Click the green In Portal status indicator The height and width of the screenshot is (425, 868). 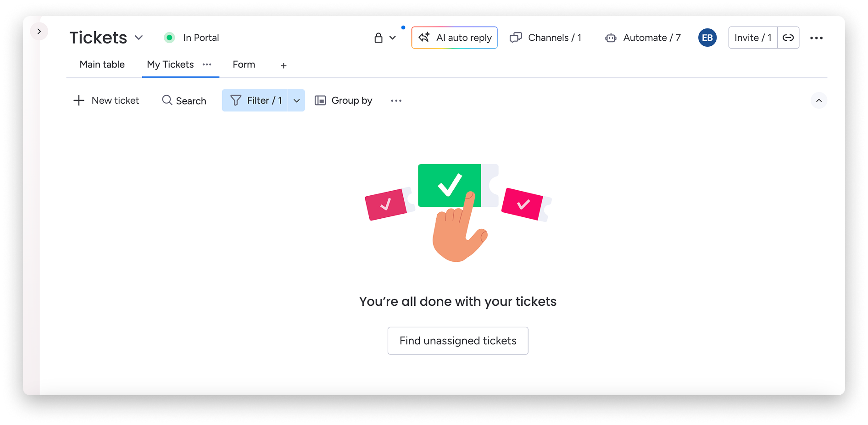pyautogui.click(x=169, y=38)
